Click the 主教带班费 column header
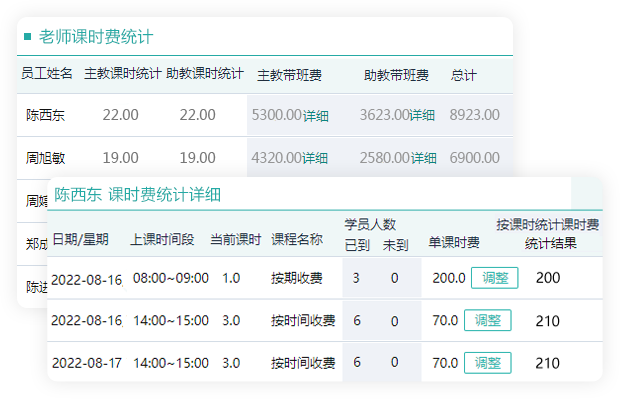 pyautogui.click(x=289, y=75)
